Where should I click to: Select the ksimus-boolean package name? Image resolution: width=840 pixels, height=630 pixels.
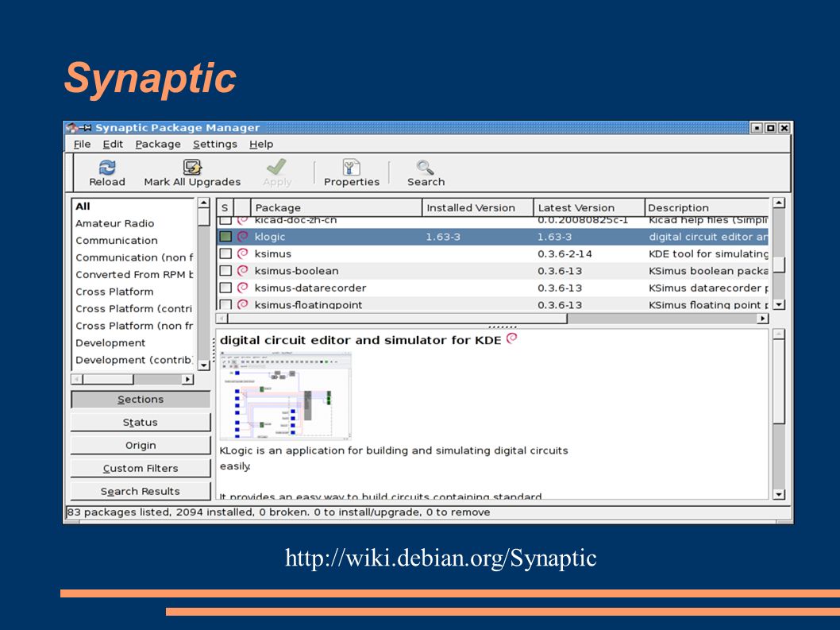point(296,271)
